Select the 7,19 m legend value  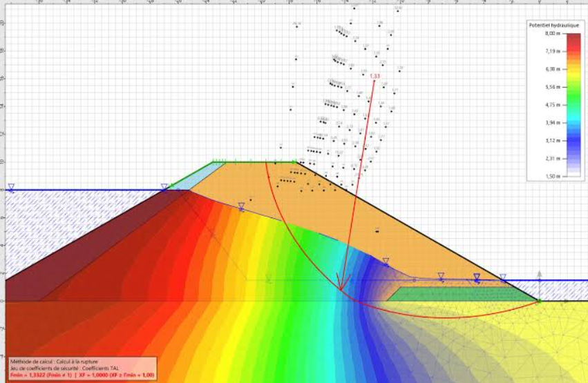[552, 51]
